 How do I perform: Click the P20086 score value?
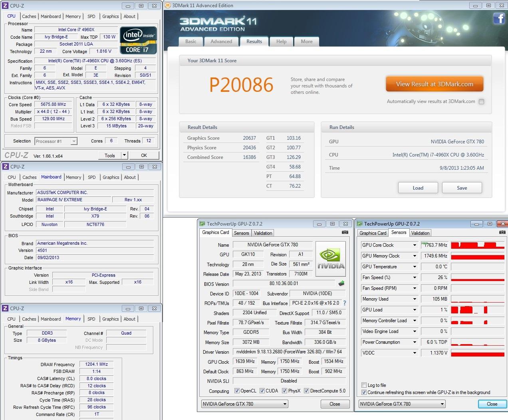(241, 85)
